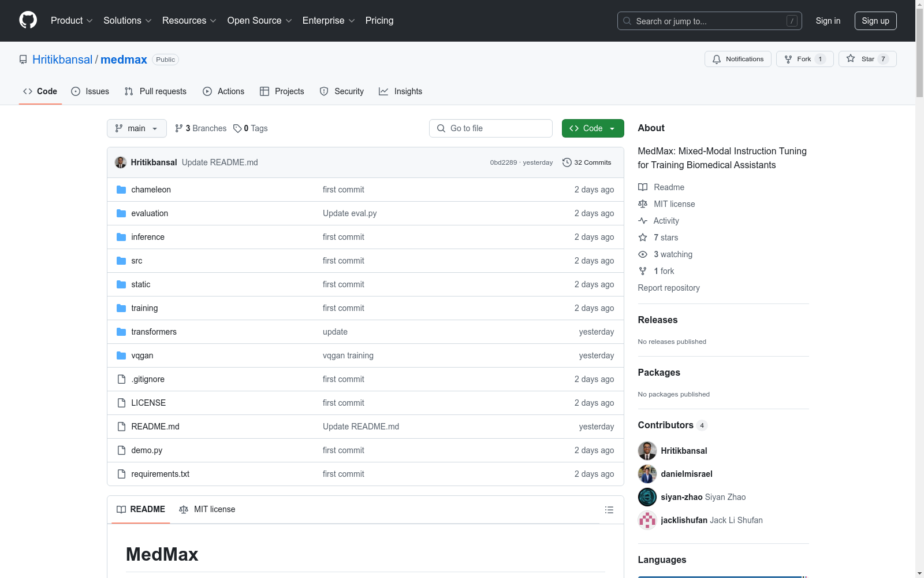
Task: Open the vqgan training commit message
Action: tap(348, 355)
